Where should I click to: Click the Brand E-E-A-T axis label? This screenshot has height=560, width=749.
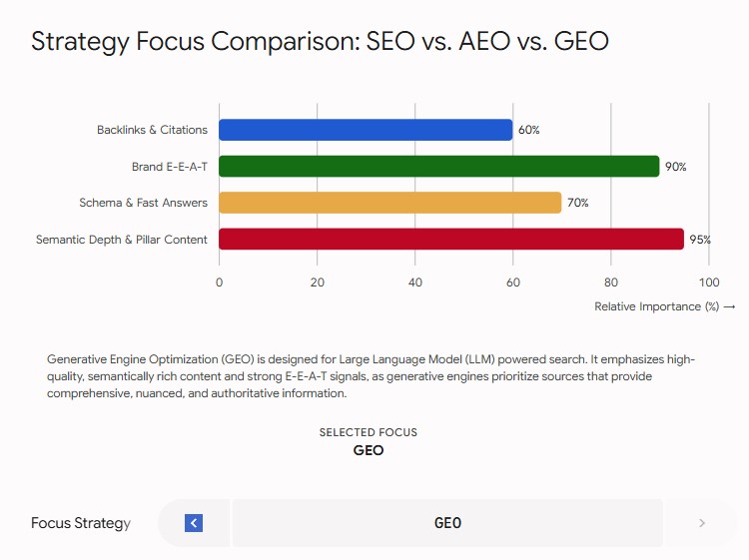170,167
